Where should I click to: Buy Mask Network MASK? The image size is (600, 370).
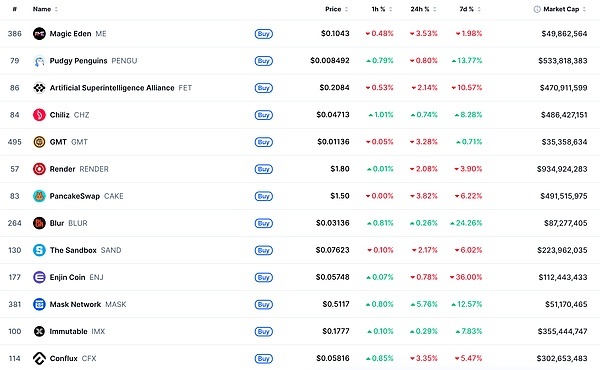tap(264, 305)
